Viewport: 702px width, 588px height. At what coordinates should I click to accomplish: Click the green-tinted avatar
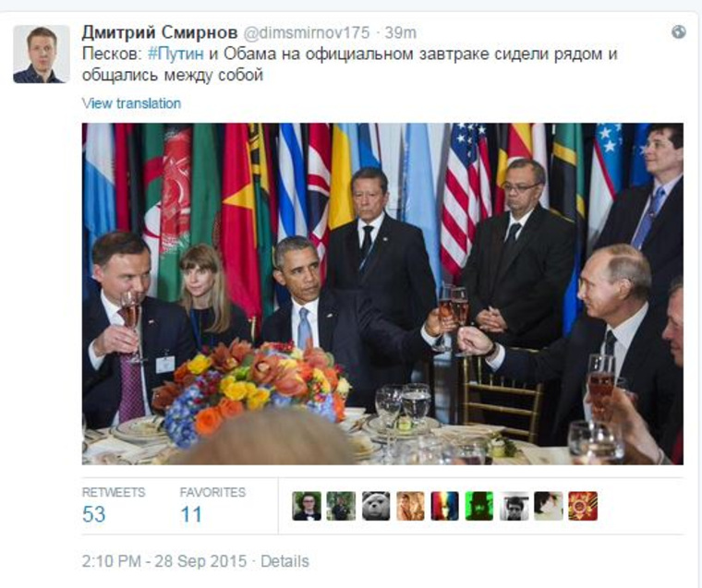pyautogui.click(x=479, y=506)
